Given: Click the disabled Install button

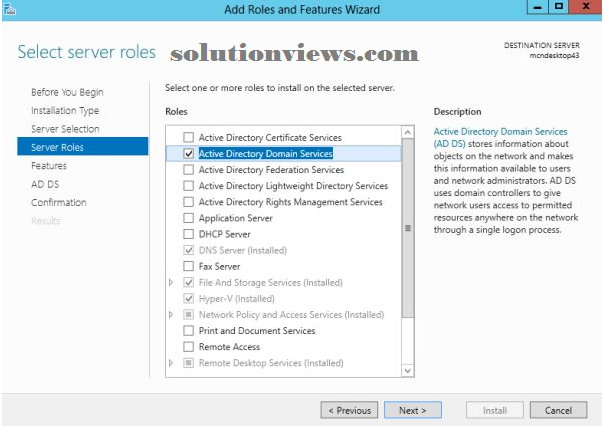Looking at the screenshot, I should click(x=495, y=410).
